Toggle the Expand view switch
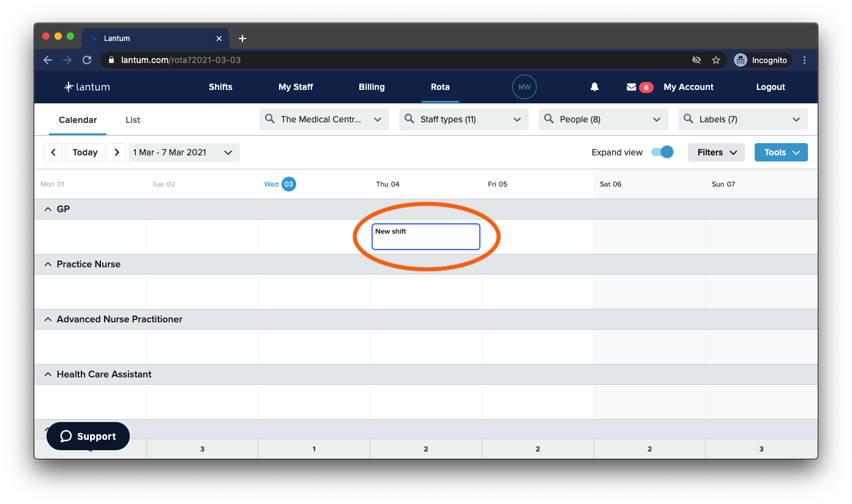The image size is (852, 504). point(662,152)
